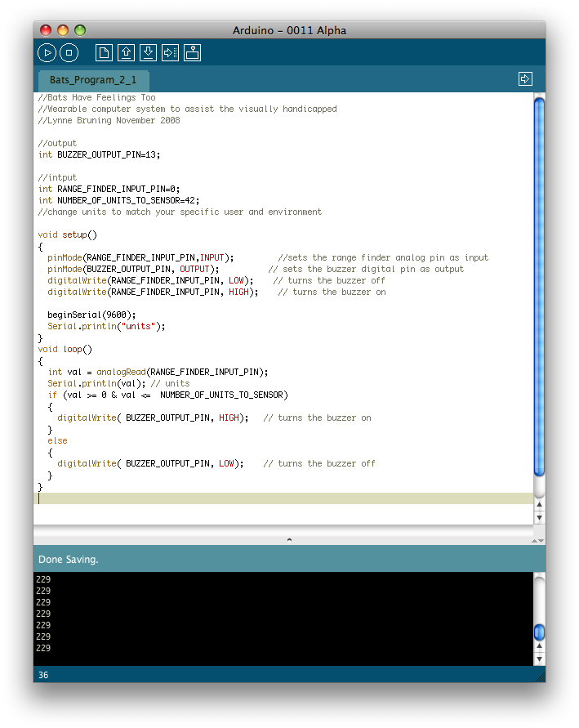Screen dimensions: 579x728
Task: Click the 'Serial.println("units");' line
Action: point(106,326)
